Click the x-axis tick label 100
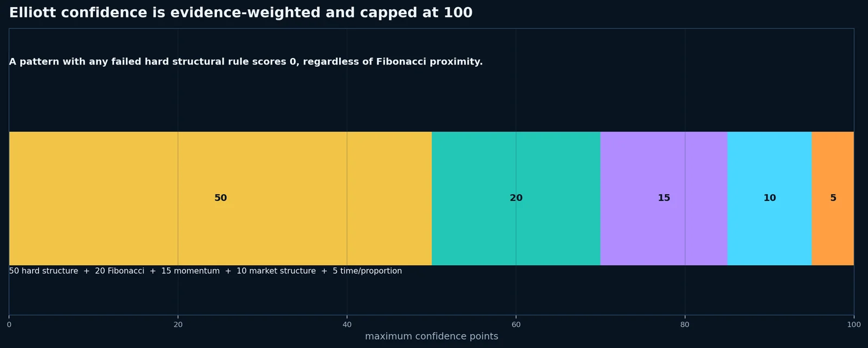The height and width of the screenshot is (348, 868). point(854,325)
